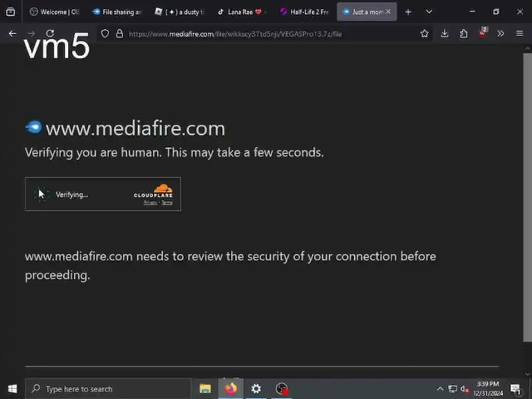Image resolution: width=532 pixels, height=399 pixels.
Task: Click the mediafire URL address bar
Action: point(264,34)
